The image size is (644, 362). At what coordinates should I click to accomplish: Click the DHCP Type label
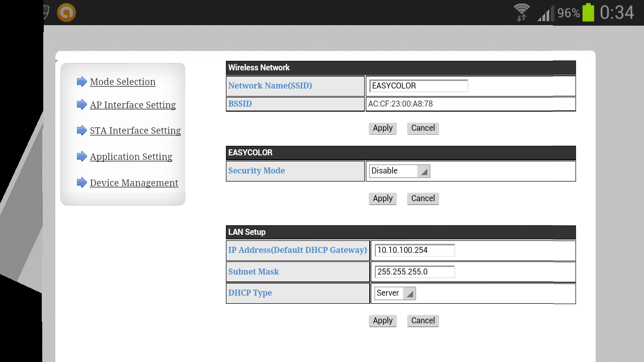(250, 293)
